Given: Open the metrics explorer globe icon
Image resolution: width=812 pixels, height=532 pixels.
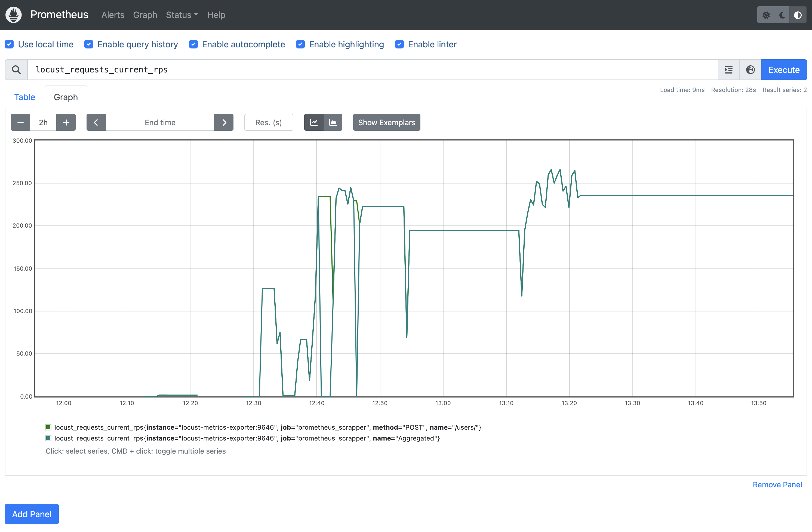Looking at the screenshot, I should [750, 70].
